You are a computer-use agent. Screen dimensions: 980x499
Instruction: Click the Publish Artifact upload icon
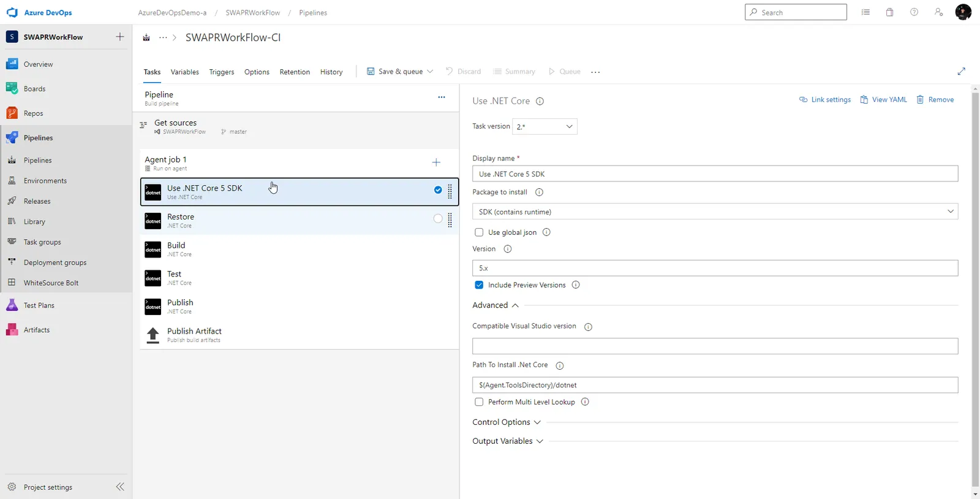coord(153,335)
